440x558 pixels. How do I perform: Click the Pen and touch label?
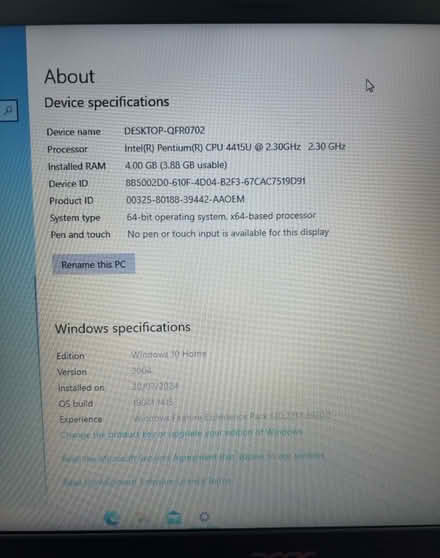point(80,235)
